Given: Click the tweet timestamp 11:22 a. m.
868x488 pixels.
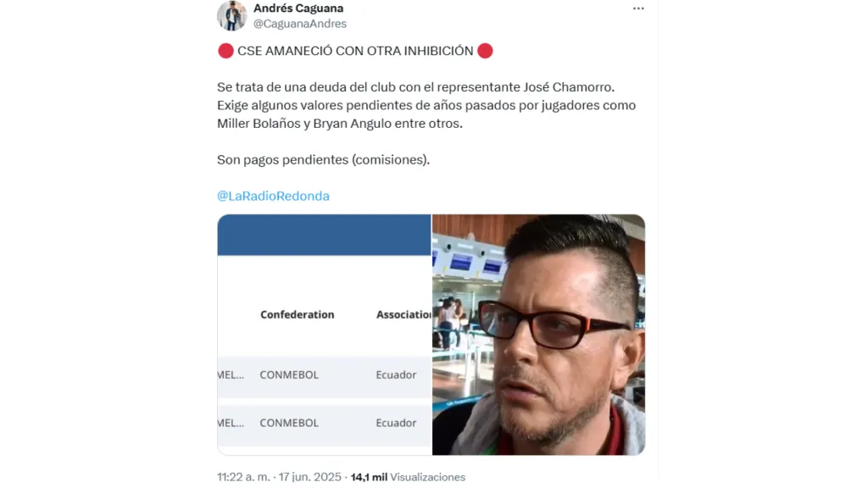Looking at the screenshot, I should tap(243, 477).
